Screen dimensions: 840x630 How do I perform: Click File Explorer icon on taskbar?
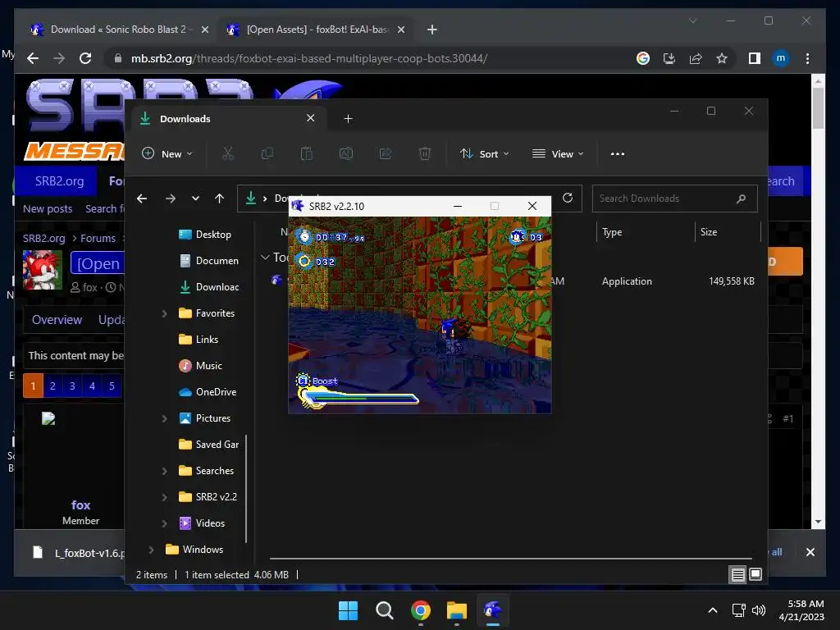(x=457, y=610)
